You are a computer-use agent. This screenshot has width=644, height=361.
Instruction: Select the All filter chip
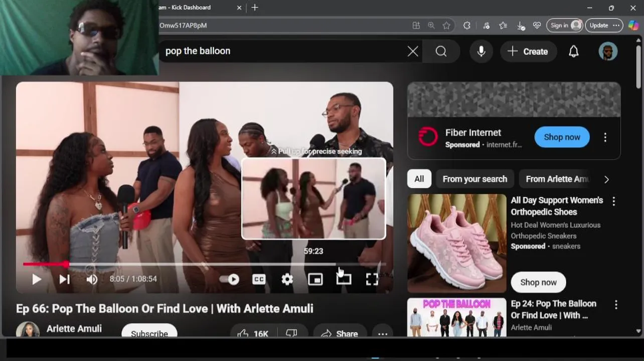419,179
